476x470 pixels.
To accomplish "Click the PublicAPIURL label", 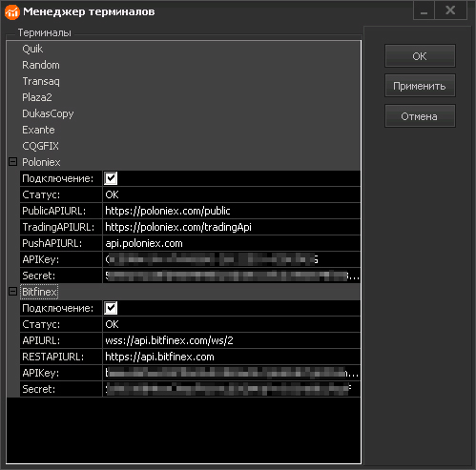I will click(x=54, y=211).
